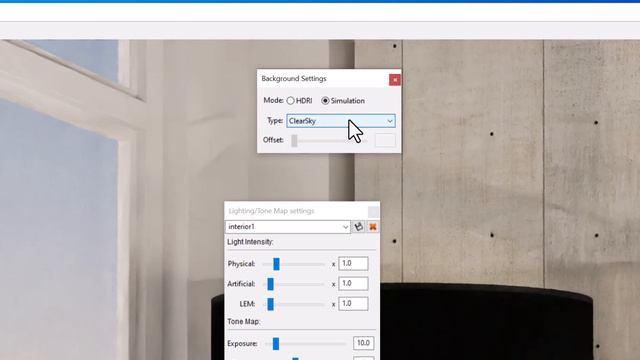This screenshot has height=360, width=640.
Task: Click the Physical multiplier value field
Action: (x=353, y=264)
